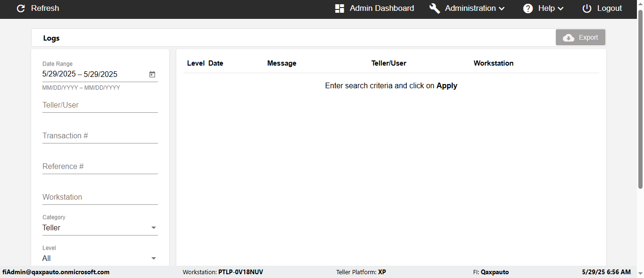Image resolution: width=644 pixels, height=278 pixels.
Task: Open the Category dropdown showing Teller
Action: pos(100,227)
